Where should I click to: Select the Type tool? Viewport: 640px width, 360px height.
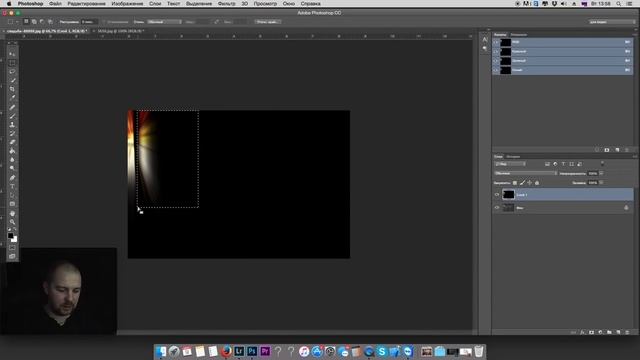tap(12, 187)
